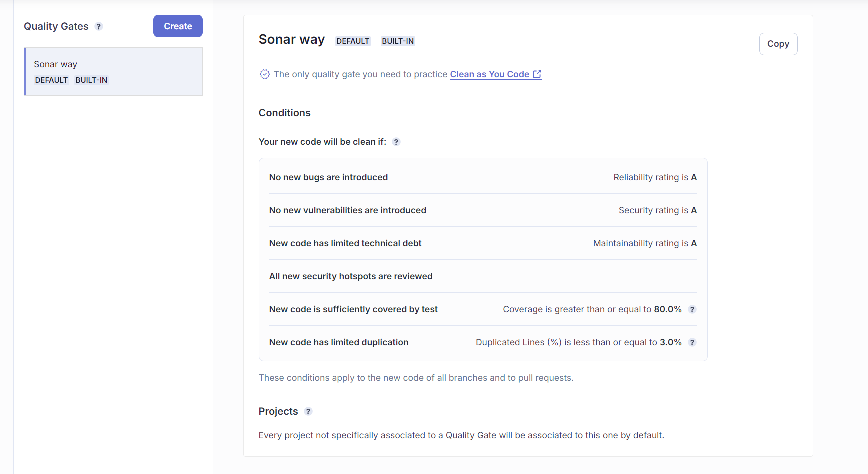Click 'Duplicated Lines (%) is less than or equal to 3.0%'
868x474 pixels.
579,342
